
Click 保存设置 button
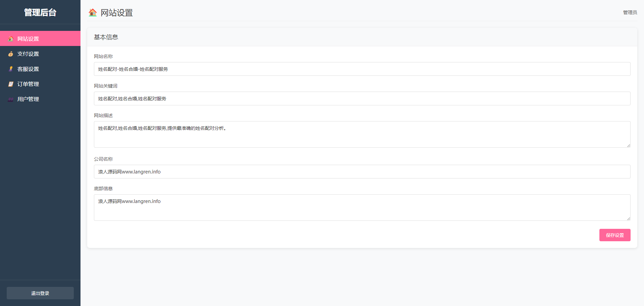[x=615, y=235]
